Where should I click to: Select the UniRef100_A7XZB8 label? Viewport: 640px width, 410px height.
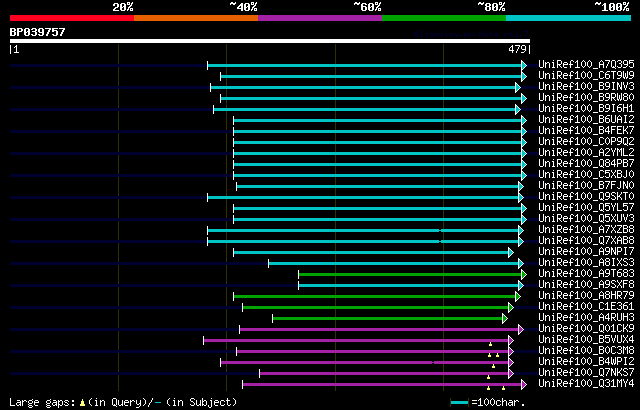click(x=586, y=230)
